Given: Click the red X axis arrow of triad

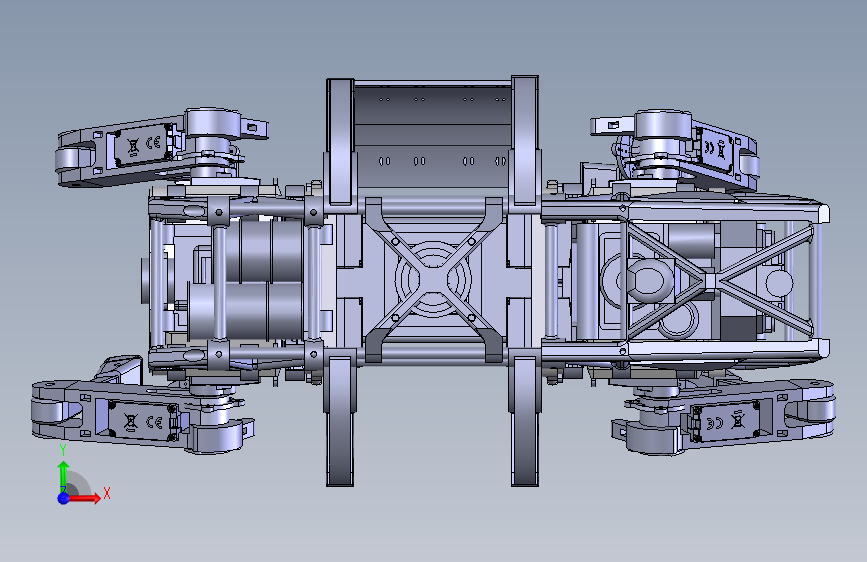Looking at the screenshot, I should tap(84, 498).
